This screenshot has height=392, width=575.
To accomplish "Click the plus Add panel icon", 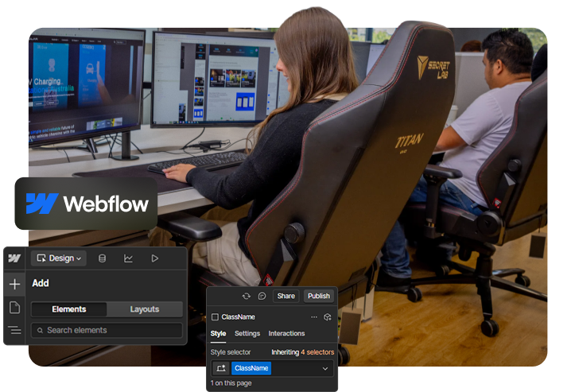I will [x=14, y=284].
